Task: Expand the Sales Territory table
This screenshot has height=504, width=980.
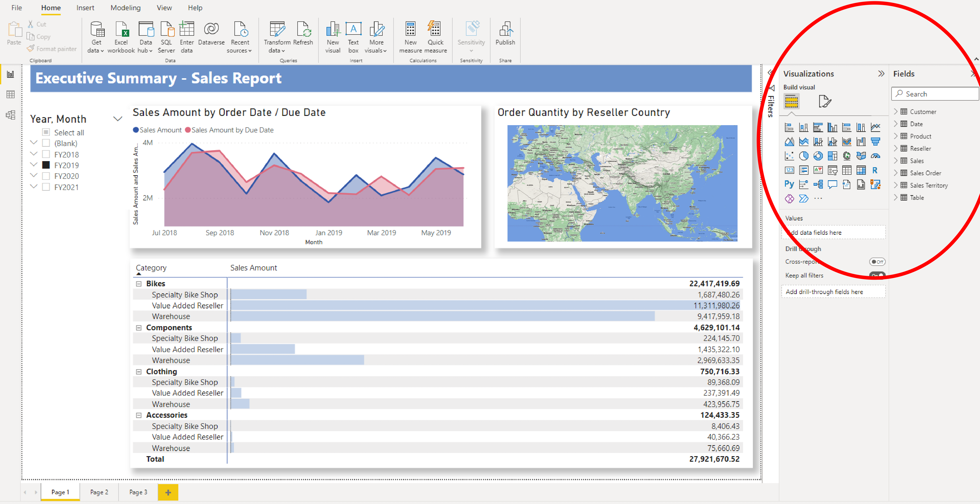Action: click(895, 185)
